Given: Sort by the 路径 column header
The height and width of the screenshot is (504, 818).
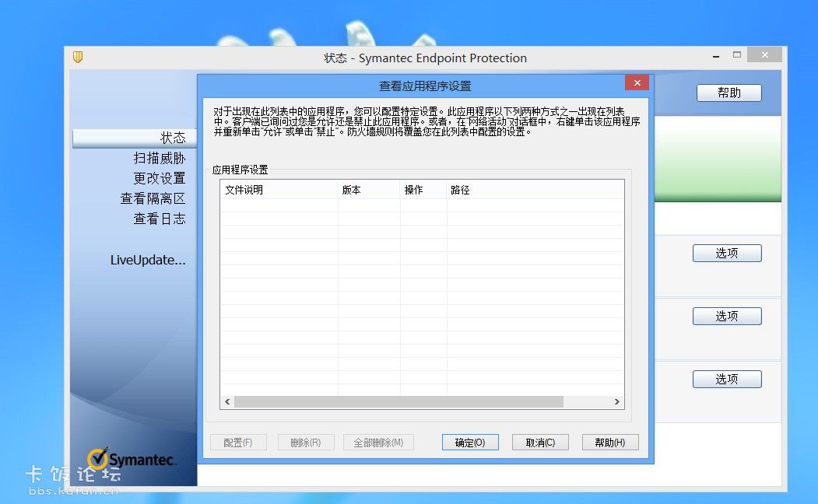Looking at the screenshot, I should tap(535, 190).
